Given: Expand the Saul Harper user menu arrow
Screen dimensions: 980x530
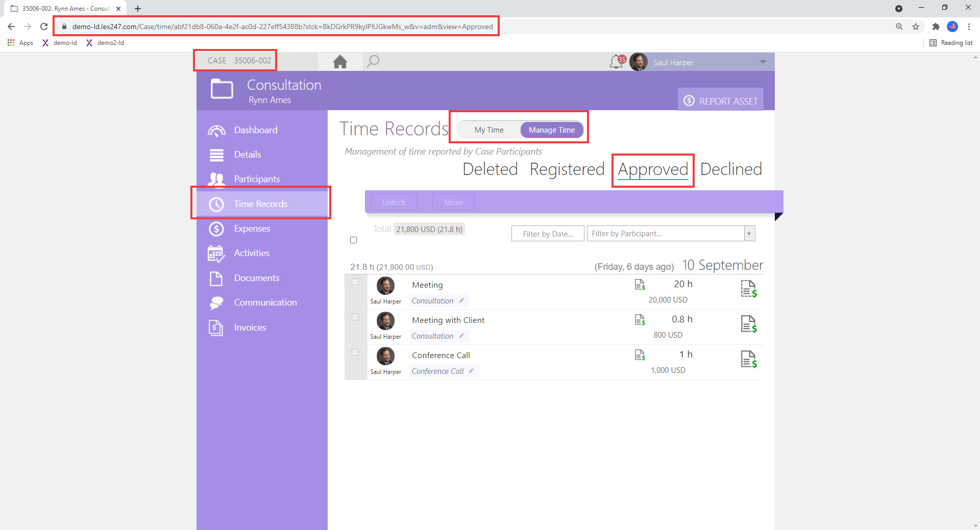Looking at the screenshot, I should click(763, 62).
